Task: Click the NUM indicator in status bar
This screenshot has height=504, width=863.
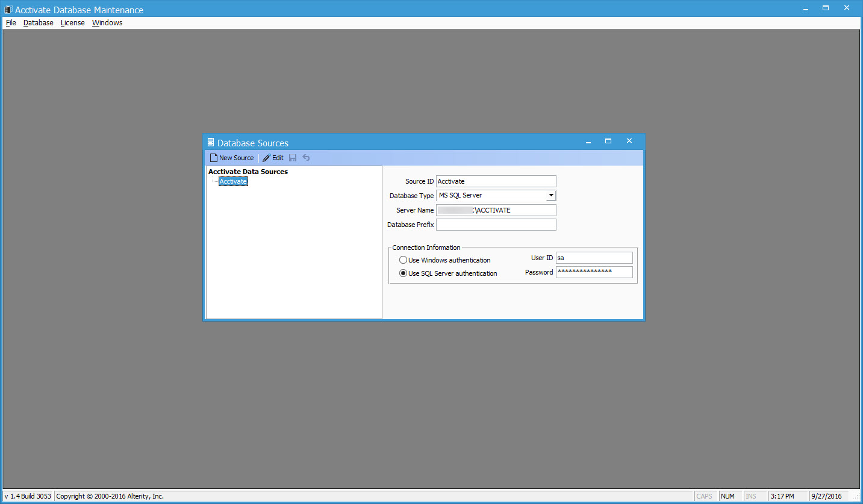Action: click(x=727, y=496)
